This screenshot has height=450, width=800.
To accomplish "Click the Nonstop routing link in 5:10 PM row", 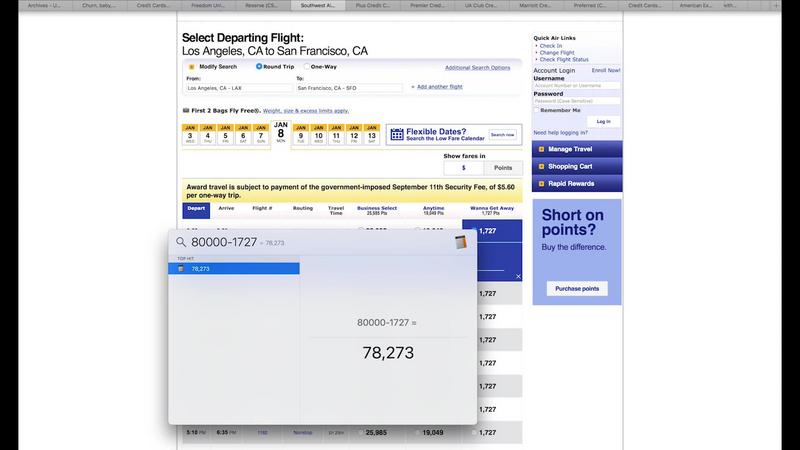I will click(x=303, y=433).
